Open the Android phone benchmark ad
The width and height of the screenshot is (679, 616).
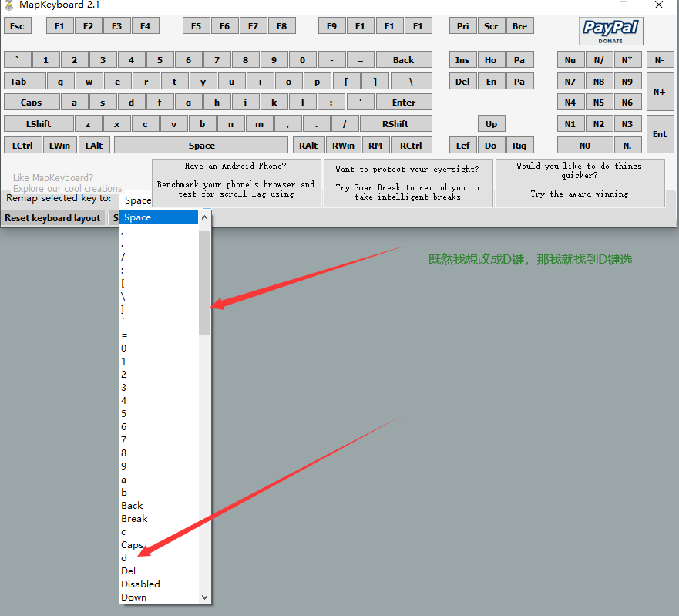point(236,183)
